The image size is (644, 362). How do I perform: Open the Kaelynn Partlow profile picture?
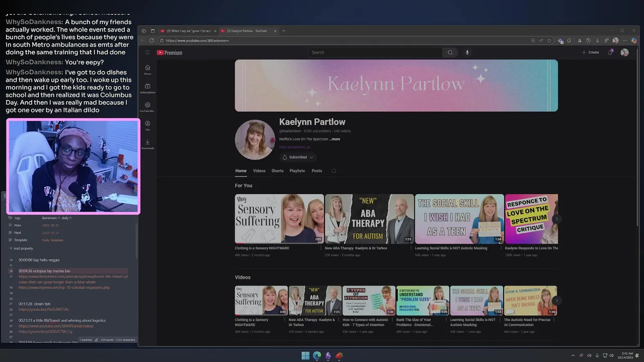coord(255,139)
